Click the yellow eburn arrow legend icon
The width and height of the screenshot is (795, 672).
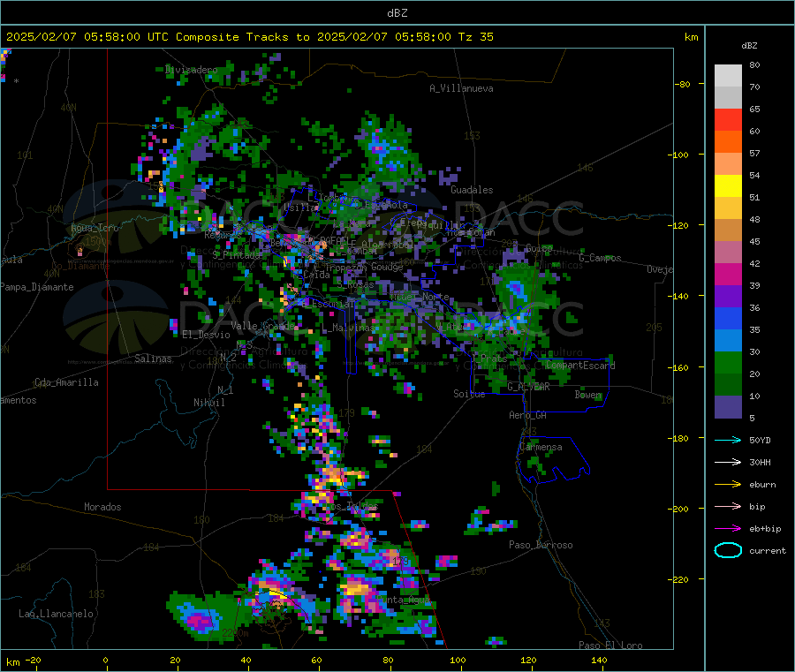(728, 484)
